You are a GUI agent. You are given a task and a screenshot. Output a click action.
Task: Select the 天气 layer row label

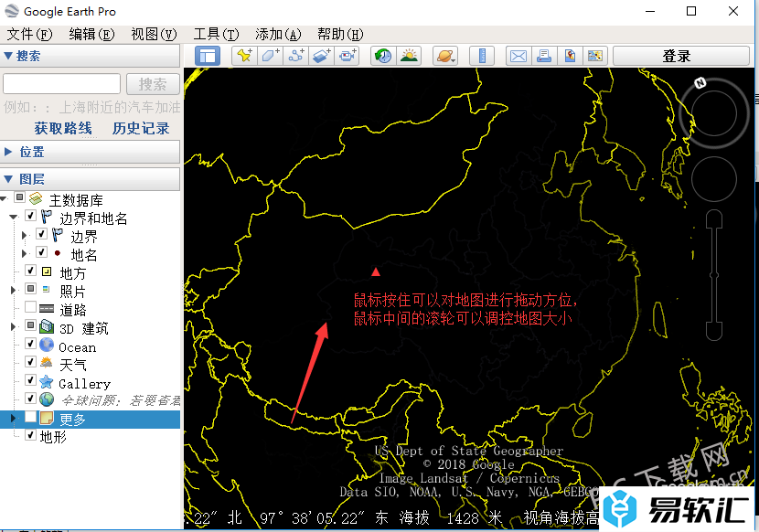[72, 364]
